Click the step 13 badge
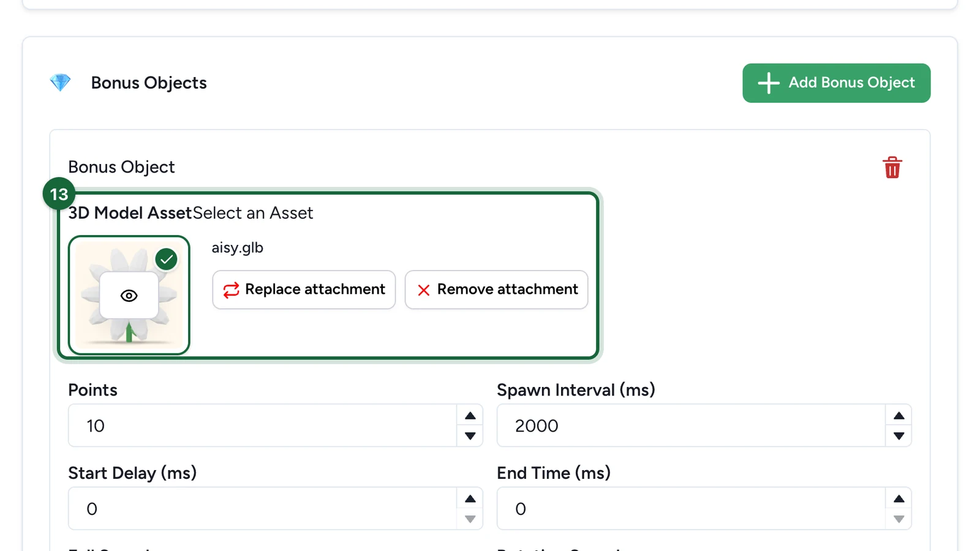 (x=59, y=194)
